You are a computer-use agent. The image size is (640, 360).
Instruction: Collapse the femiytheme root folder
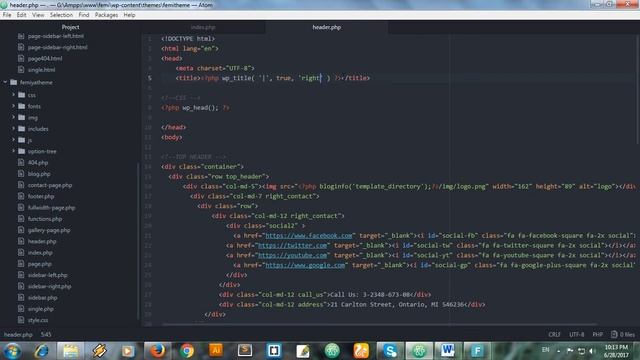pos(5,82)
